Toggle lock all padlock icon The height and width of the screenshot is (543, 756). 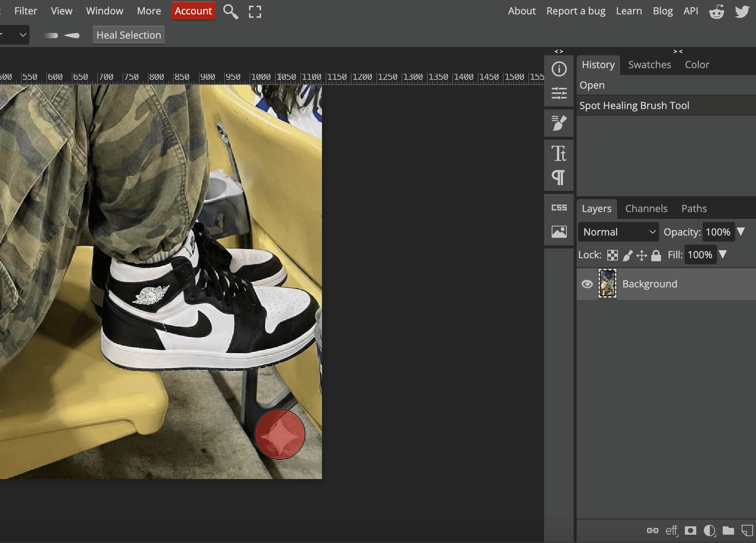(x=656, y=255)
